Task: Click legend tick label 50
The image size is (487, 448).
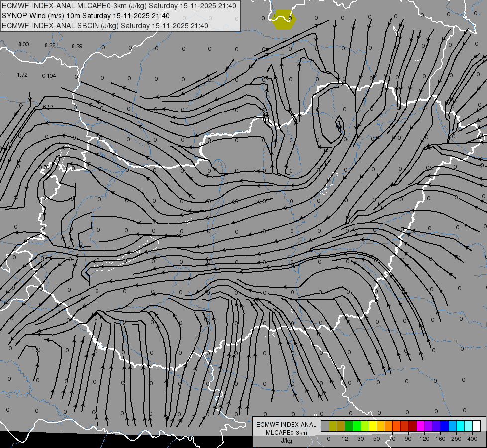Action: (377, 439)
